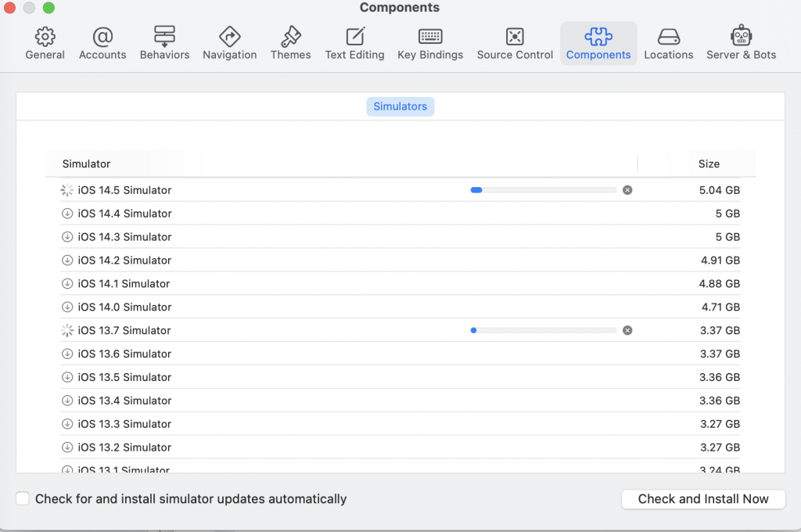Sort by the Size column header

coord(709,164)
